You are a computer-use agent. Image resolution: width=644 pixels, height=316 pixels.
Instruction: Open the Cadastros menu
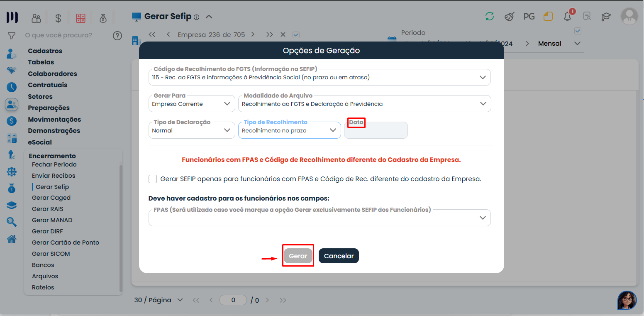(x=45, y=51)
